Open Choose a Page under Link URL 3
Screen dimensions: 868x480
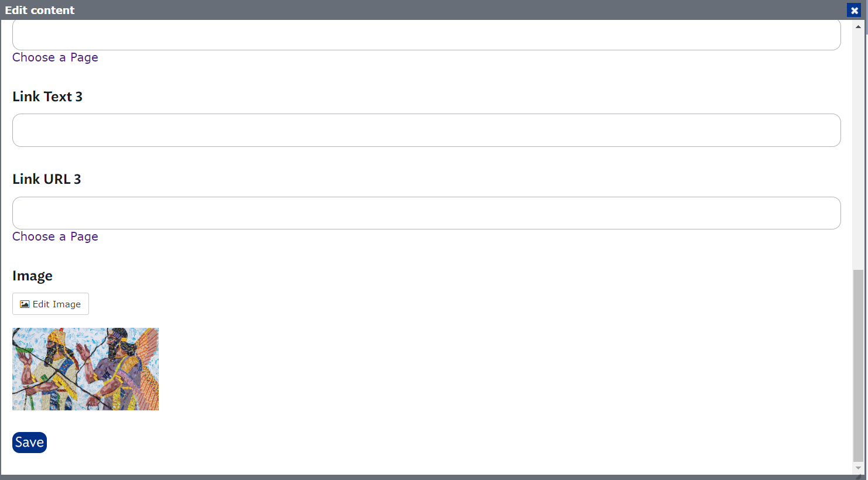click(55, 236)
